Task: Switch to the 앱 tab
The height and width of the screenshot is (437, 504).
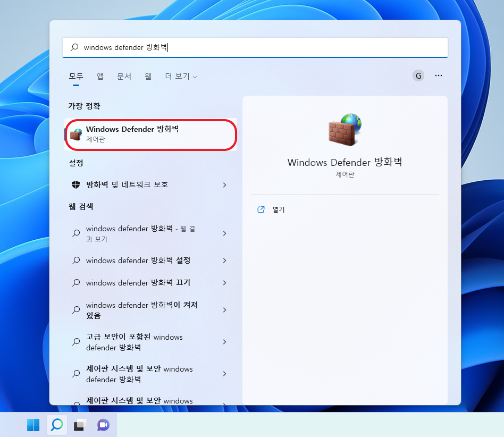Action: (x=100, y=76)
